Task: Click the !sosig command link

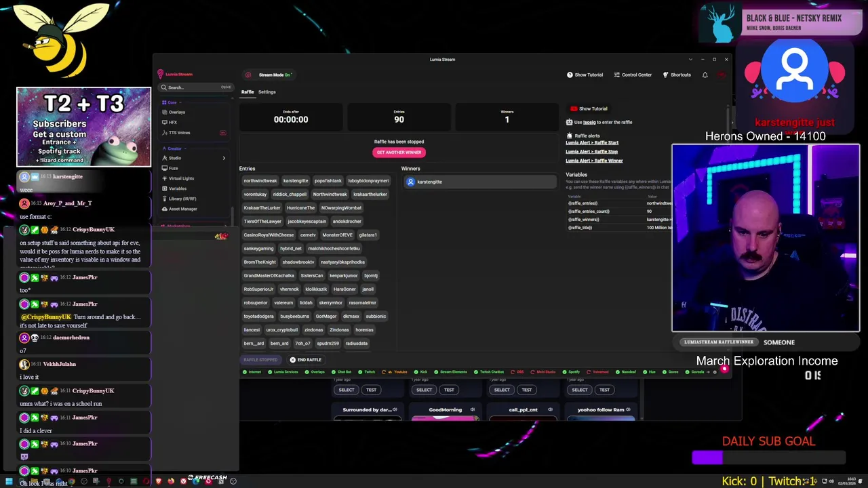Action: 589,122
